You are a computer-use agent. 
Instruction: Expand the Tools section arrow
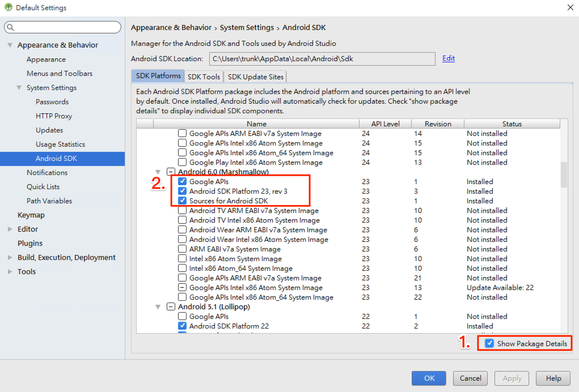(10, 271)
